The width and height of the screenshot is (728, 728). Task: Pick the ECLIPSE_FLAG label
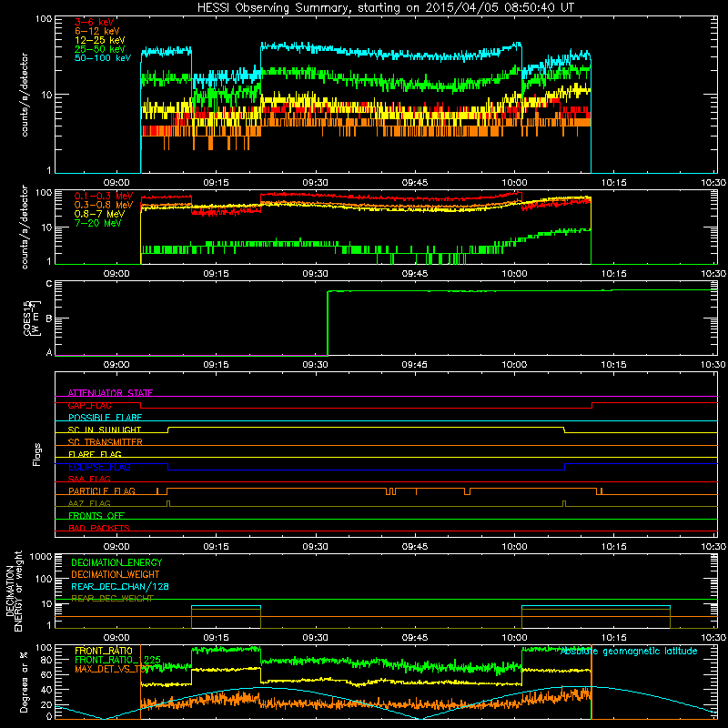click(x=99, y=467)
